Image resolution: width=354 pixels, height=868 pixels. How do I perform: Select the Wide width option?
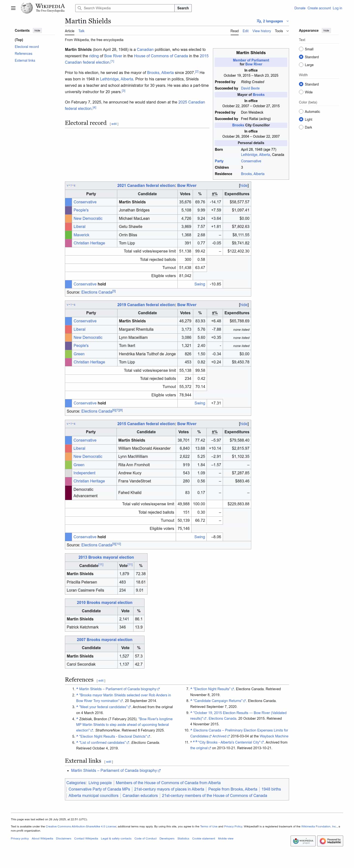point(301,92)
